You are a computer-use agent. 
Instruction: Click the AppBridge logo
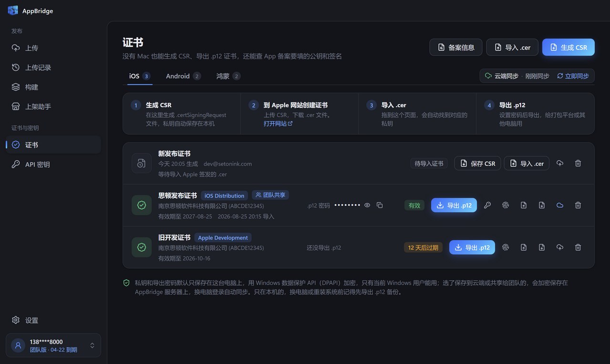click(13, 10)
